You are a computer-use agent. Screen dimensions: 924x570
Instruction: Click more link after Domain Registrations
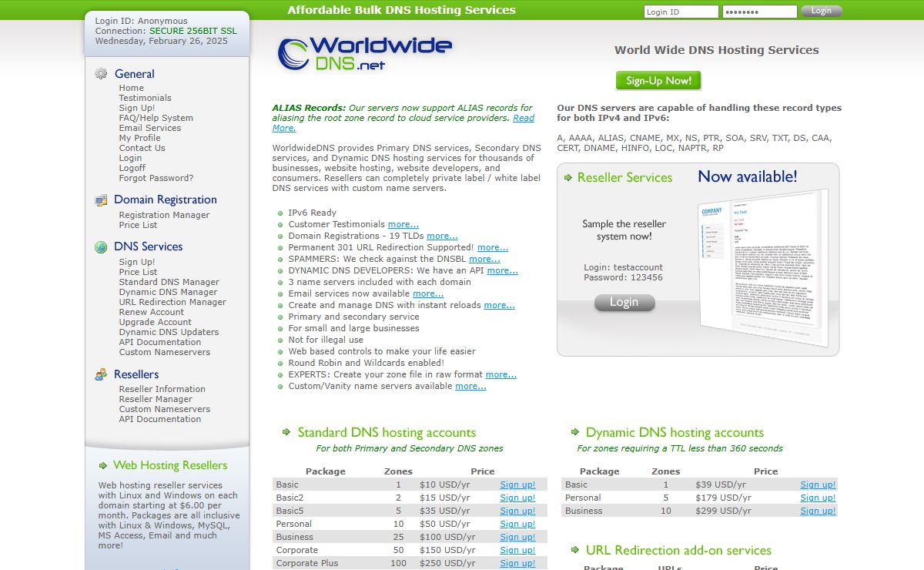(x=442, y=236)
